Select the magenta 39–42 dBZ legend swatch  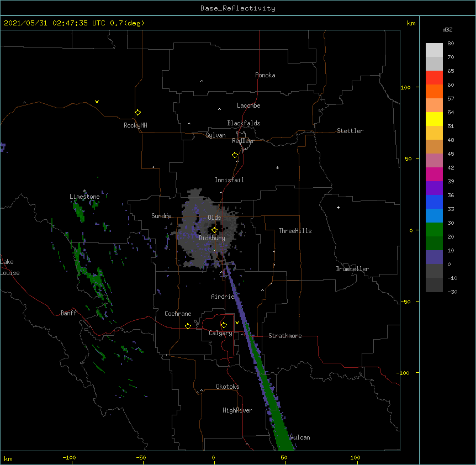[434, 174]
